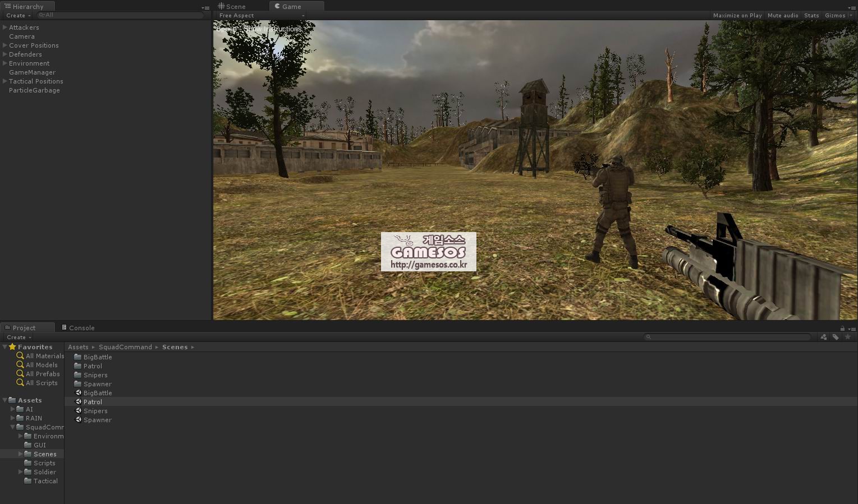
Task: Expand the Environment object in Hierarchy
Action: click(x=5, y=63)
